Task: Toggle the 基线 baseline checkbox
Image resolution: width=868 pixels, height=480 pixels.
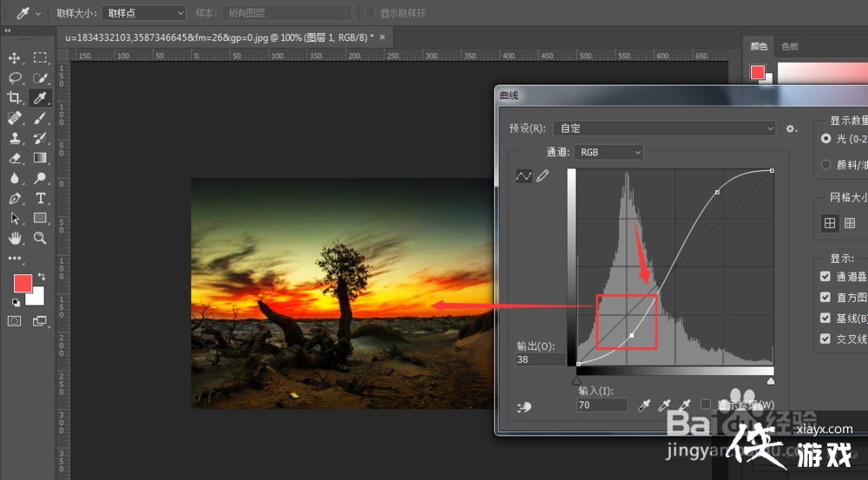Action: tap(825, 318)
